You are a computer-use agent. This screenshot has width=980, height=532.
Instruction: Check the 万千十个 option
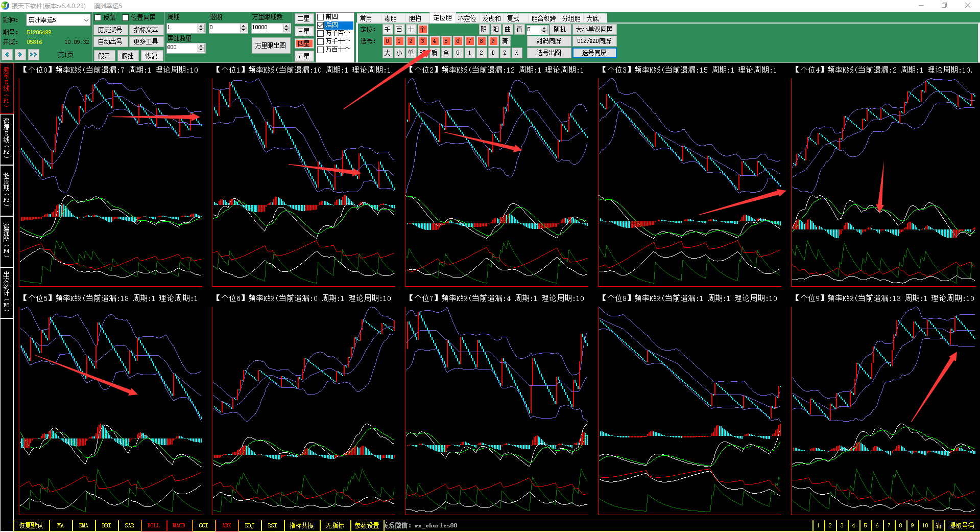click(x=321, y=41)
